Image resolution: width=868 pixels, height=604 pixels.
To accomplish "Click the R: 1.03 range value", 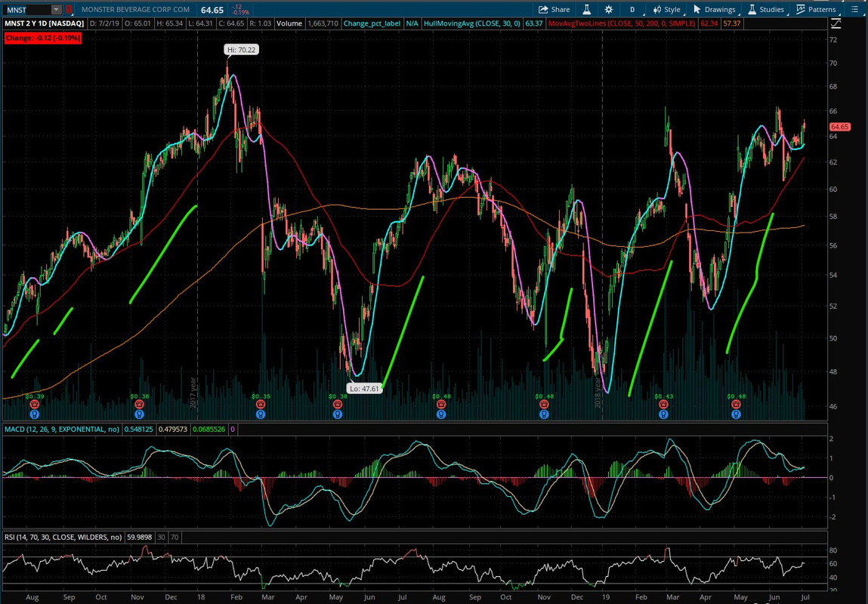I will 261,24.
